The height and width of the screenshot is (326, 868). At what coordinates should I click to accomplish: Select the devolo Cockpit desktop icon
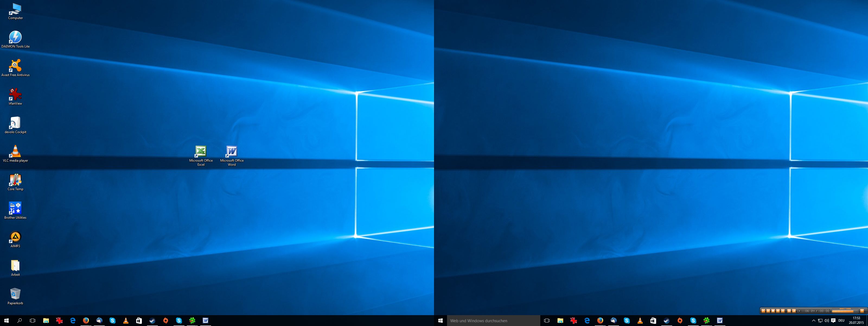point(15,123)
